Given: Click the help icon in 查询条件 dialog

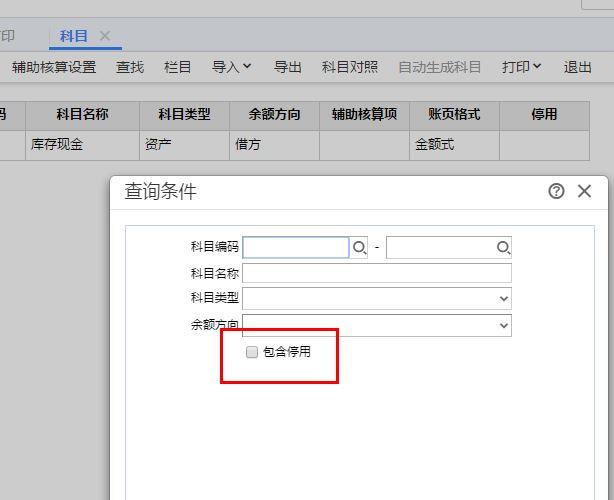Looking at the screenshot, I should [556, 191].
